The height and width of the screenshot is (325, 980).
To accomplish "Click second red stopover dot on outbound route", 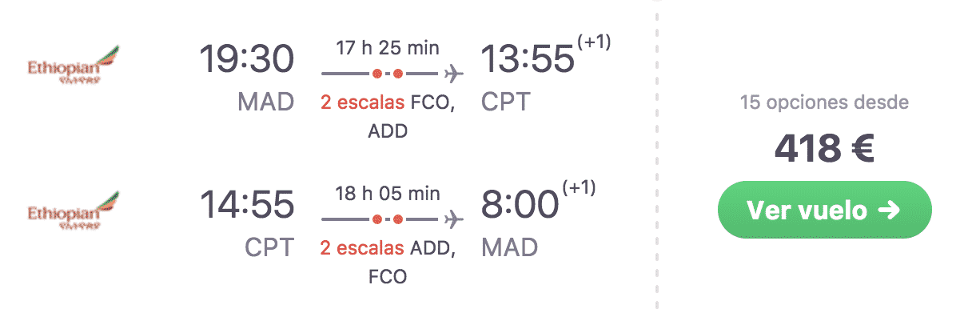I will pyautogui.click(x=397, y=74).
